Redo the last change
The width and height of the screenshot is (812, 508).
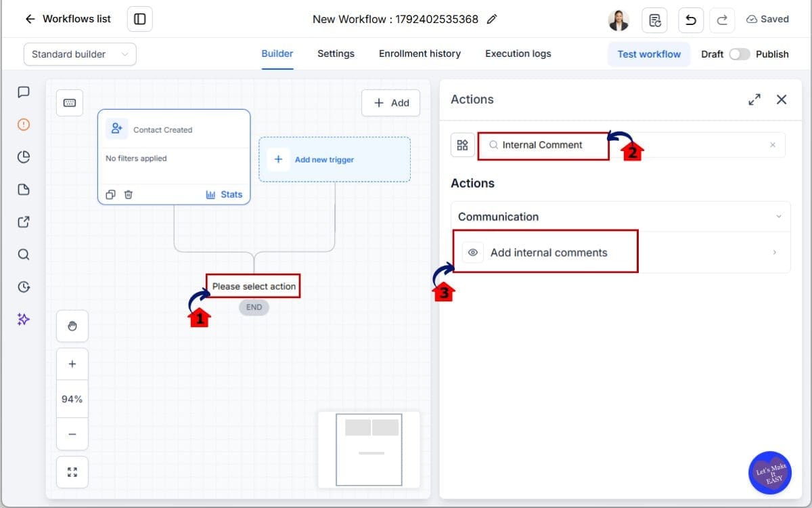tap(722, 20)
